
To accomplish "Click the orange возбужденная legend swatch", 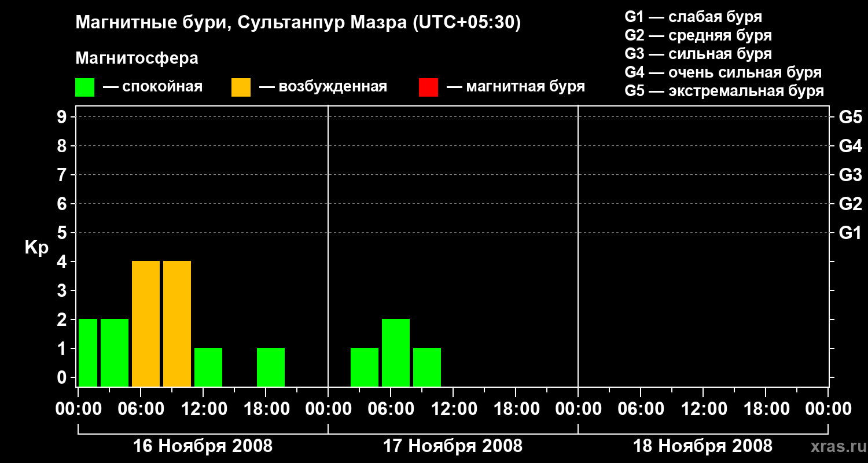I will [x=241, y=87].
